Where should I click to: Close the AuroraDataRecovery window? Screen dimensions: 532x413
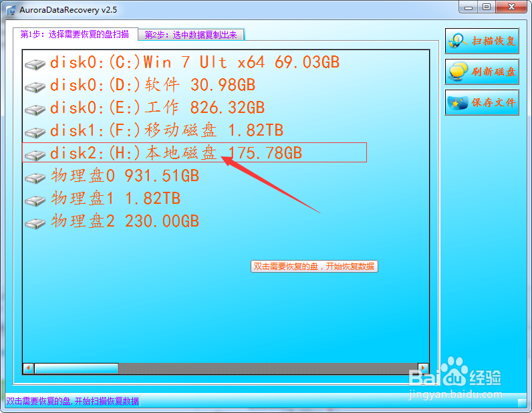pyautogui.click(x=511, y=7)
